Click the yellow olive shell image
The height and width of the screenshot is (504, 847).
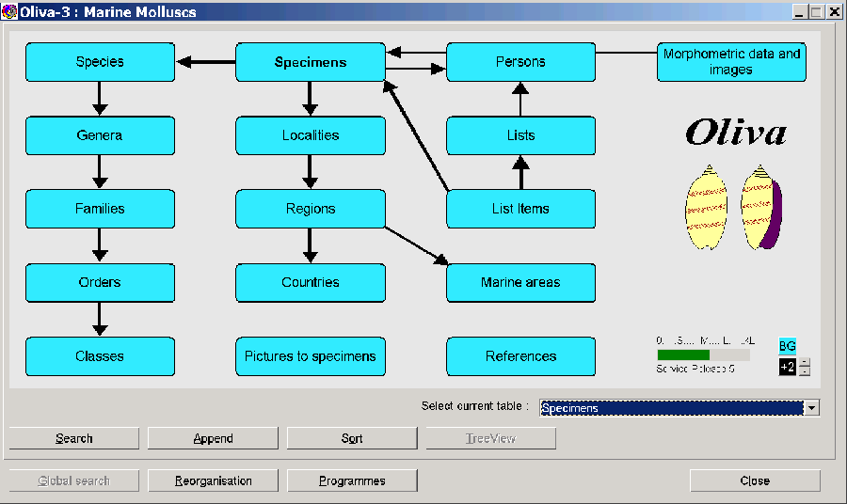(x=702, y=208)
